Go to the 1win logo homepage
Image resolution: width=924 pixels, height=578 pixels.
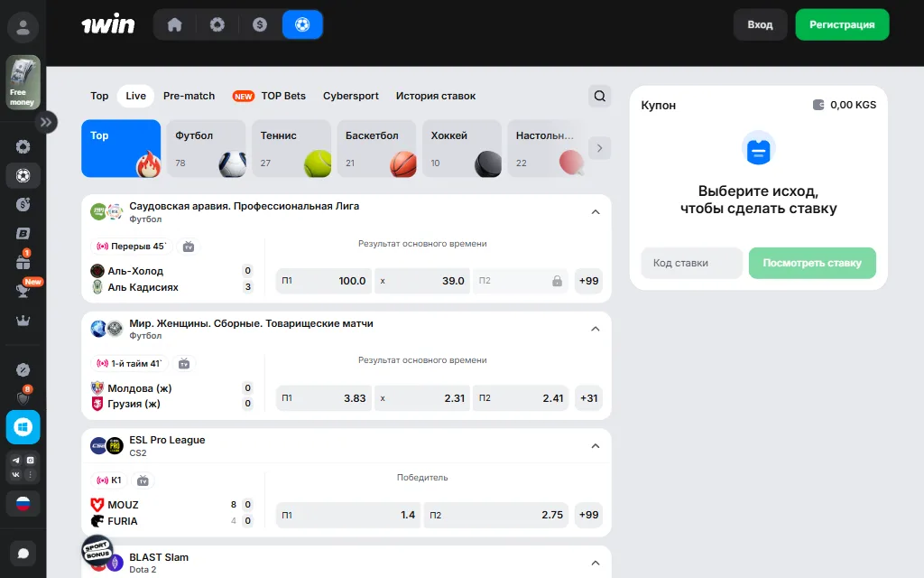(108, 24)
